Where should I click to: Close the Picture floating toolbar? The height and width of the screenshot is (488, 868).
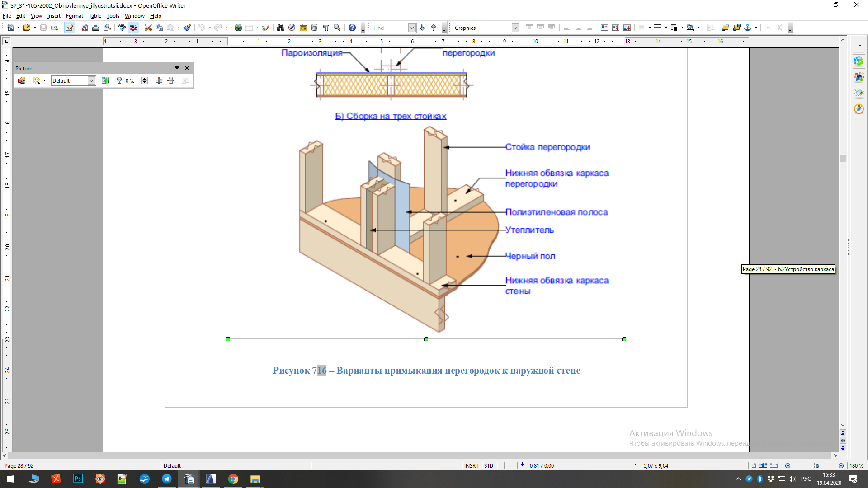point(187,68)
